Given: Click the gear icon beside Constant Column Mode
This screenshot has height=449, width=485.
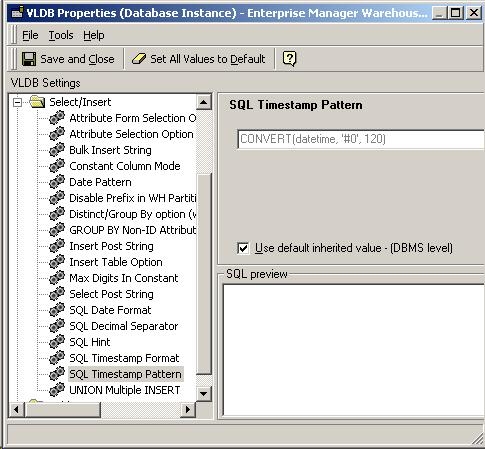Looking at the screenshot, I should click(x=57, y=166).
